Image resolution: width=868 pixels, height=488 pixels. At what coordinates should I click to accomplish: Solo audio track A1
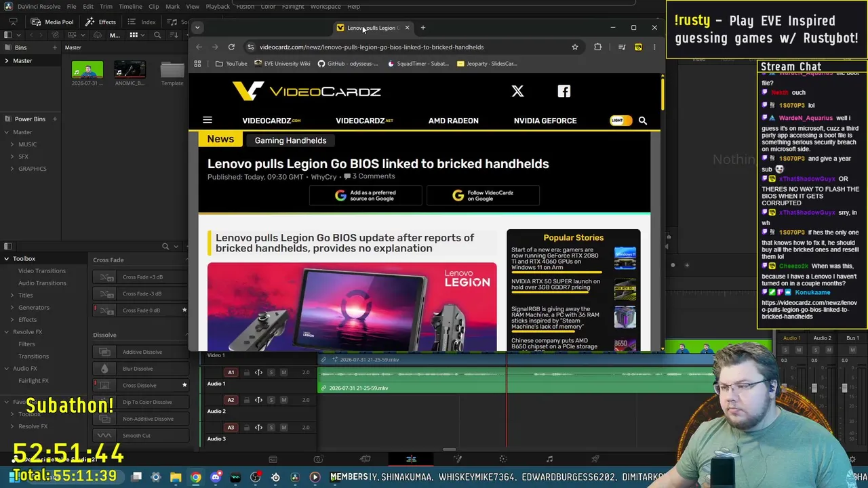point(271,372)
